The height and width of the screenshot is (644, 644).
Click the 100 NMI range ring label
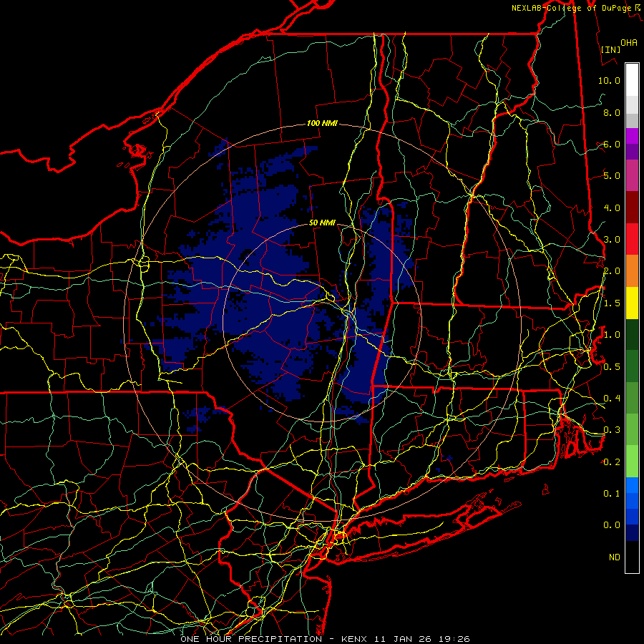tap(321, 123)
